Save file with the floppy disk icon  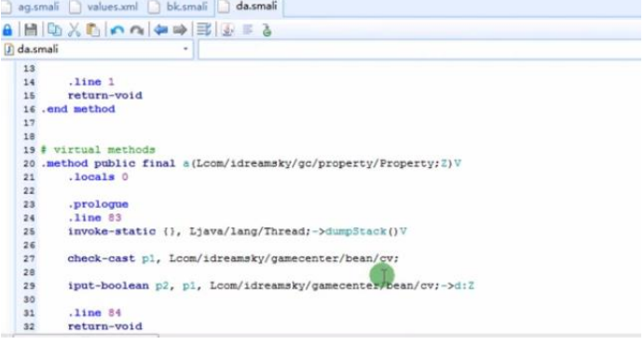coord(31,30)
